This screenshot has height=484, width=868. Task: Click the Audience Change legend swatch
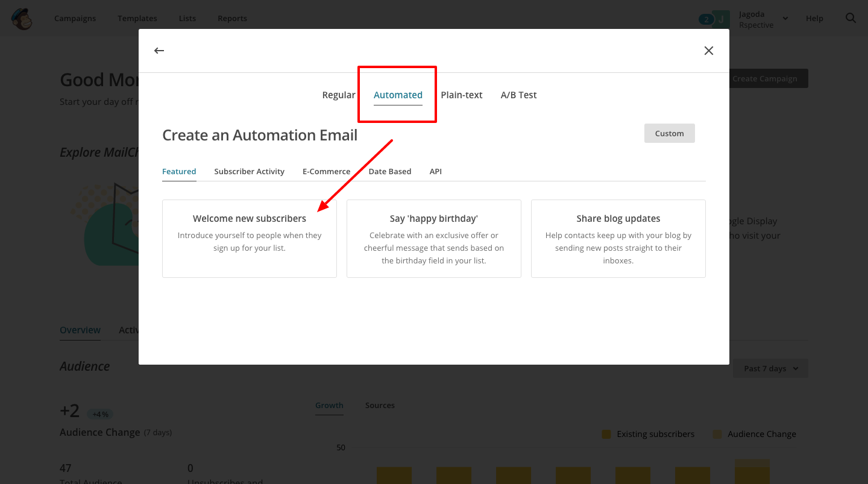pos(717,434)
